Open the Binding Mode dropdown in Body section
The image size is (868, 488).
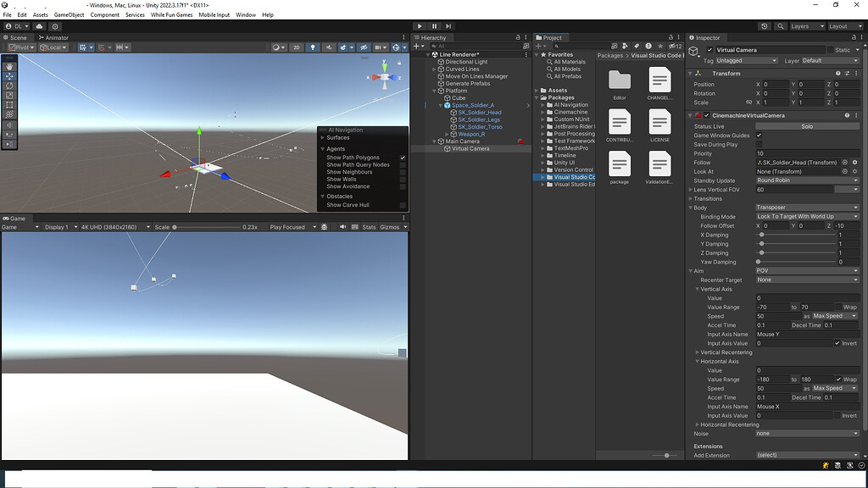coord(807,216)
